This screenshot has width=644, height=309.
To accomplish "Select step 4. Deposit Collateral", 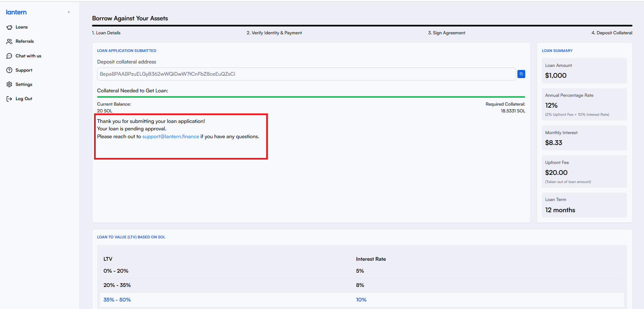I will coord(612,33).
